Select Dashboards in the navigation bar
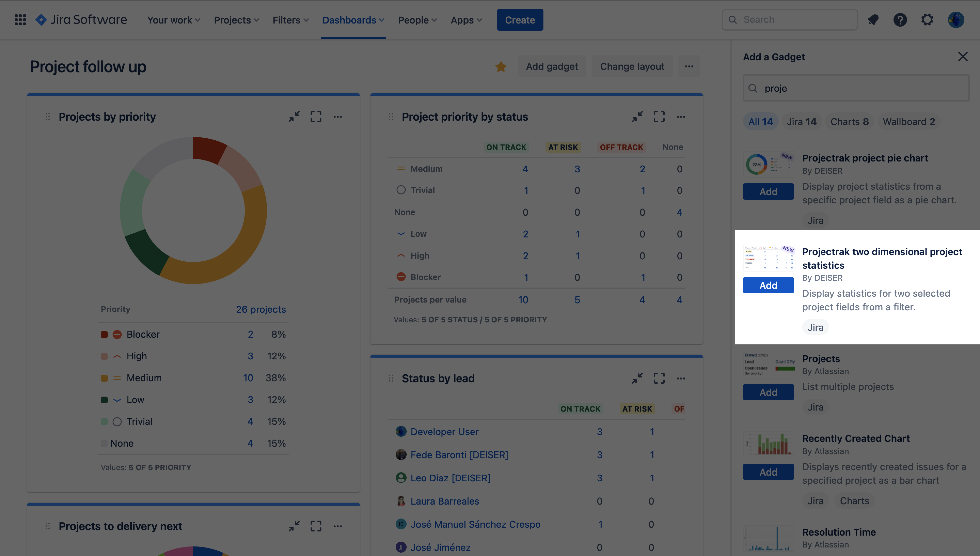The image size is (980, 556). click(353, 20)
